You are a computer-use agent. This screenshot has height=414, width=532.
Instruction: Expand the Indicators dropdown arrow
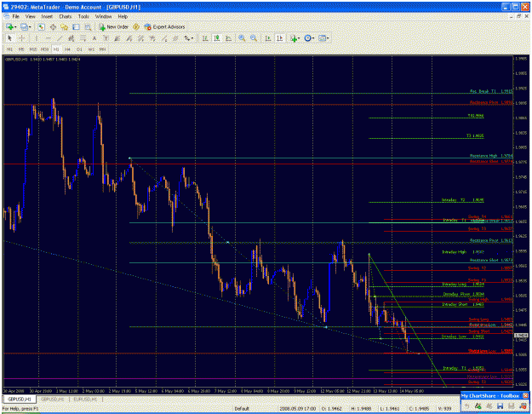[x=299, y=38]
